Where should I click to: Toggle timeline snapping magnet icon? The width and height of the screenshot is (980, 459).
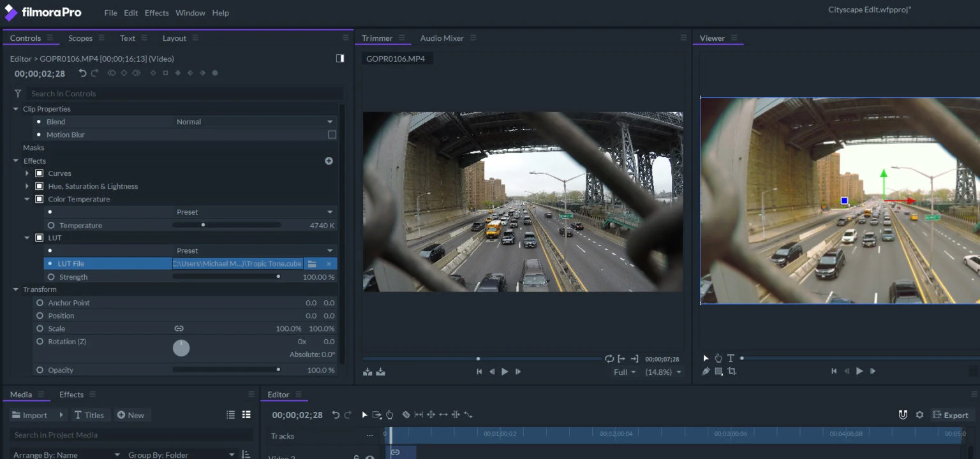903,415
